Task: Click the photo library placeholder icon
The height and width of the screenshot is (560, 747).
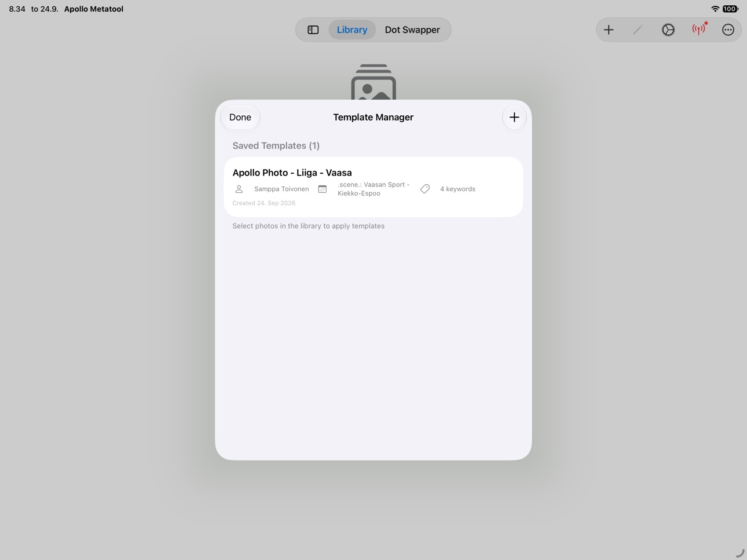Action: tap(373, 82)
